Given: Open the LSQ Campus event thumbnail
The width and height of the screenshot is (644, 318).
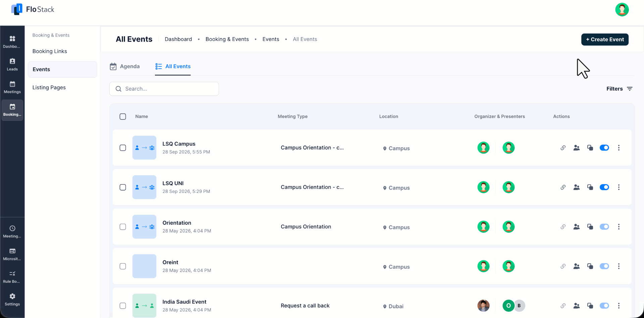Looking at the screenshot, I should click(x=144, y=148).
